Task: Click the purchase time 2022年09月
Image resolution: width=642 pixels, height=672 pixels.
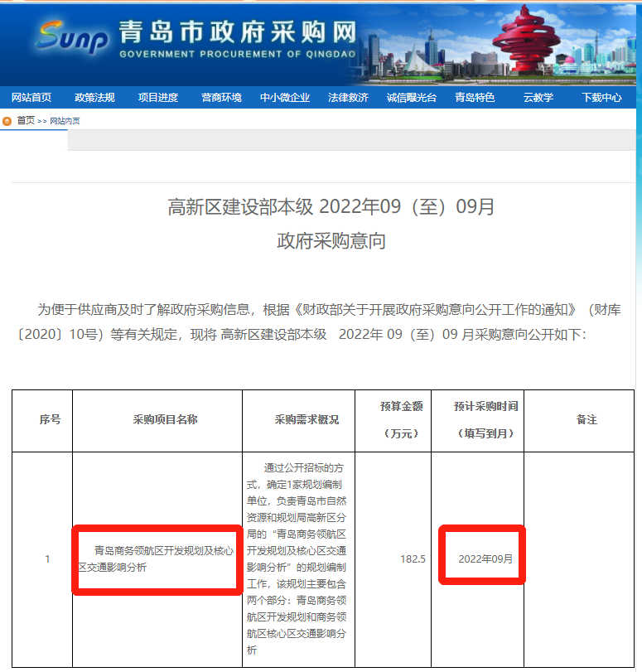Action: tap(485, 558)
